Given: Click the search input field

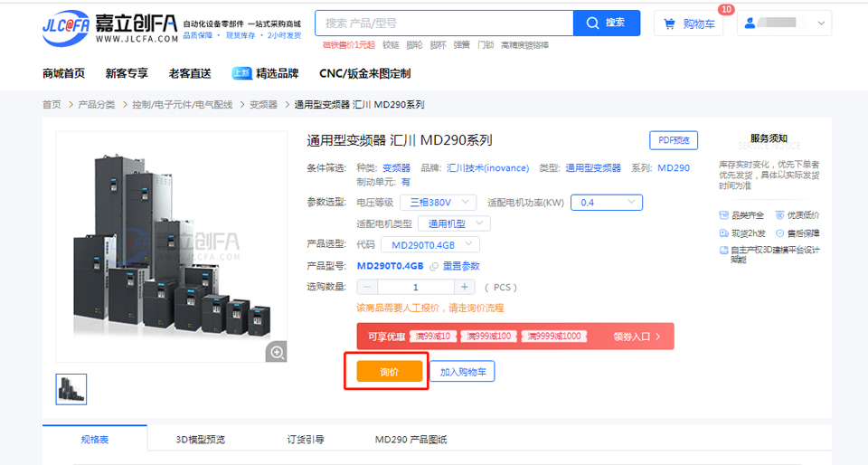Looking at the screenshot, I should (444, 24).
